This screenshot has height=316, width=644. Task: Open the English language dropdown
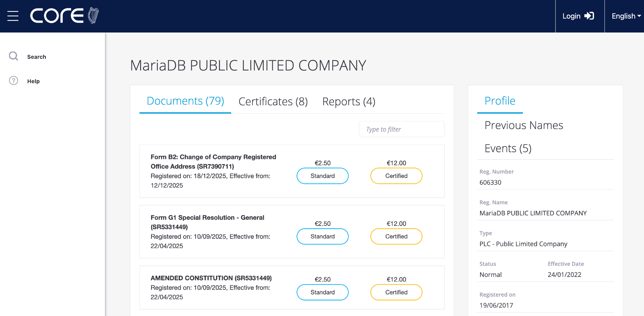pyautogui.click(x=626, y=16)
